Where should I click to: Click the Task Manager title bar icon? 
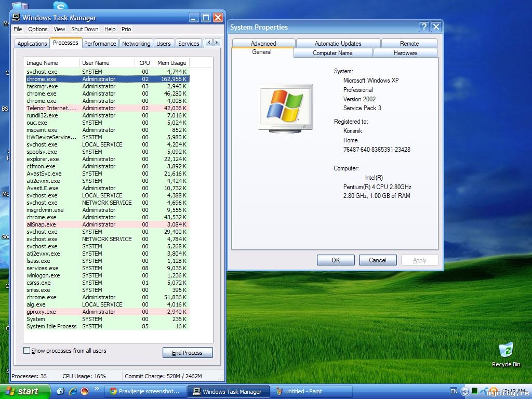click(17, 18)
